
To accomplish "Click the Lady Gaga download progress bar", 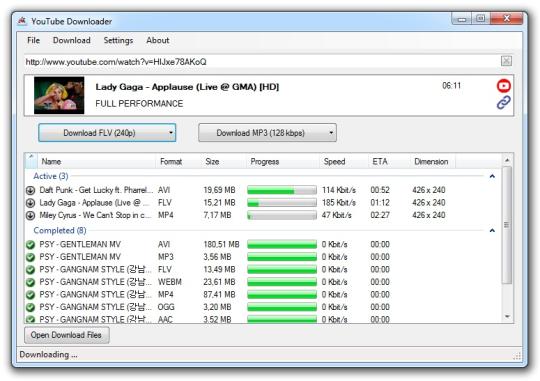I will (x=282, y=203).
